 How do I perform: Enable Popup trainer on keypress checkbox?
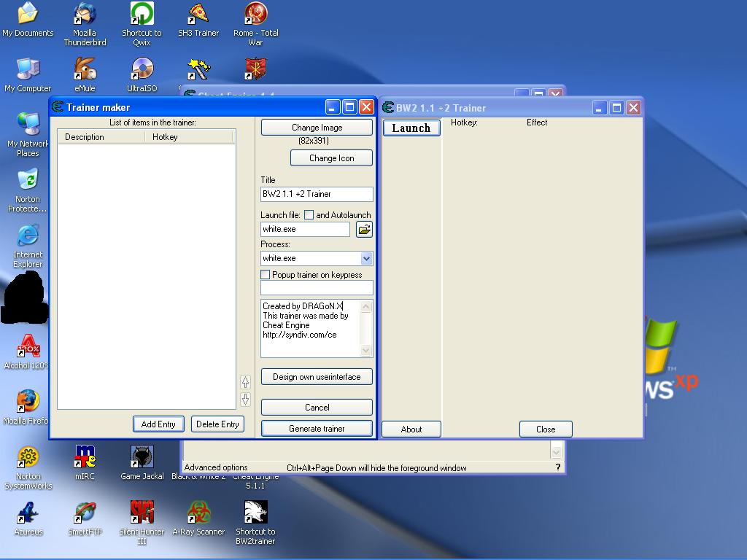pyautogui.click(x=266, y=275)
